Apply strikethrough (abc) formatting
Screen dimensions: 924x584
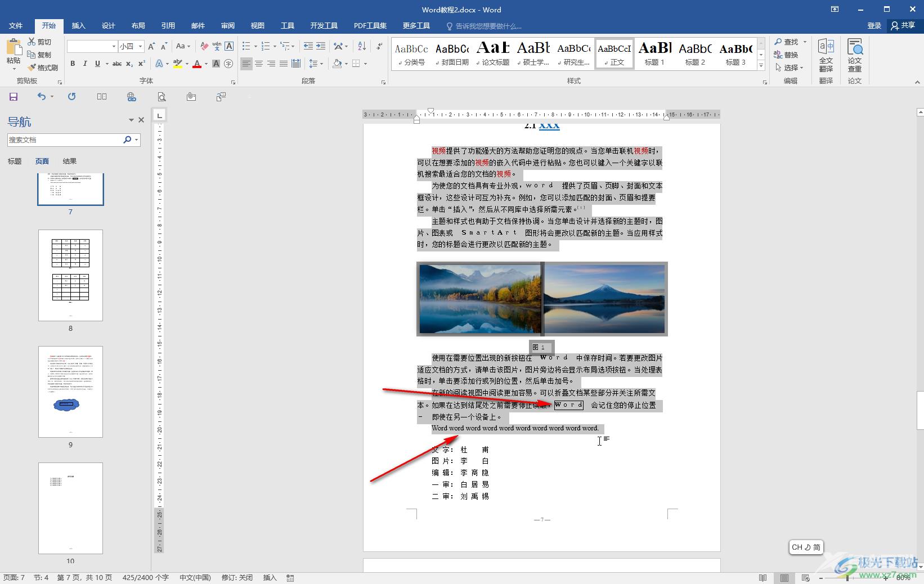[117, 64]
